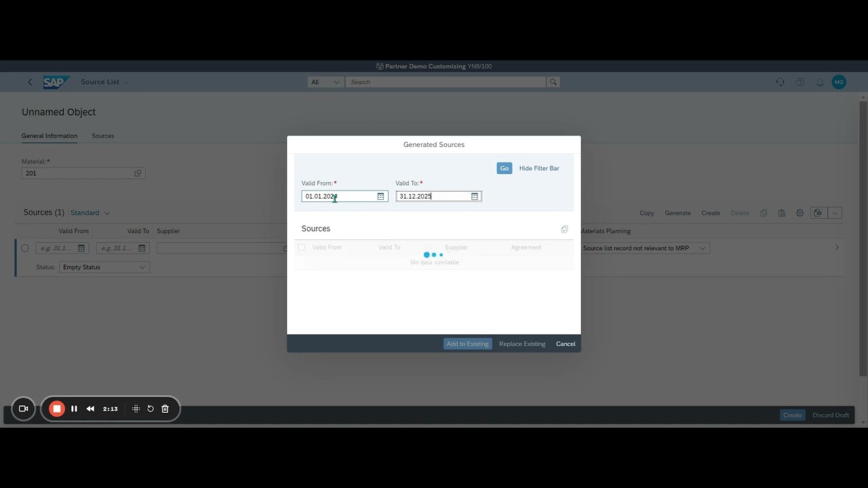The image size is (868, 488).
Task: Expand the Source List title menu
Action: (x=104, y=82)
